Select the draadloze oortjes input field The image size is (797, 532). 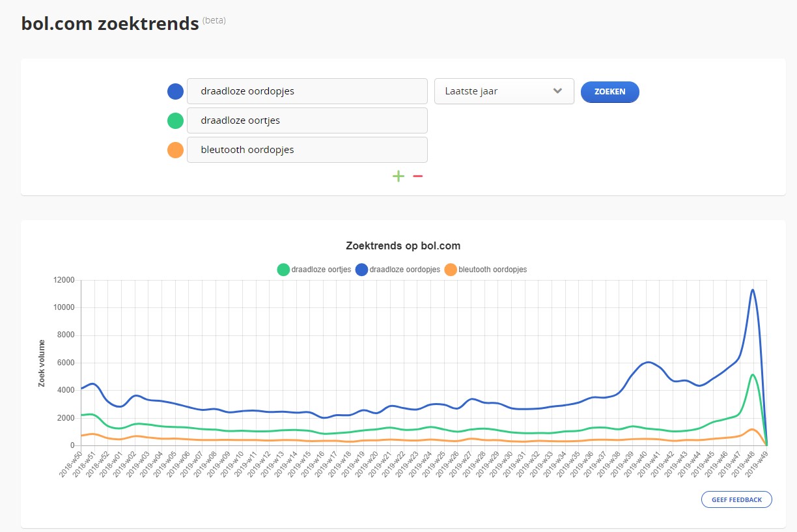(x=307, y=120)
